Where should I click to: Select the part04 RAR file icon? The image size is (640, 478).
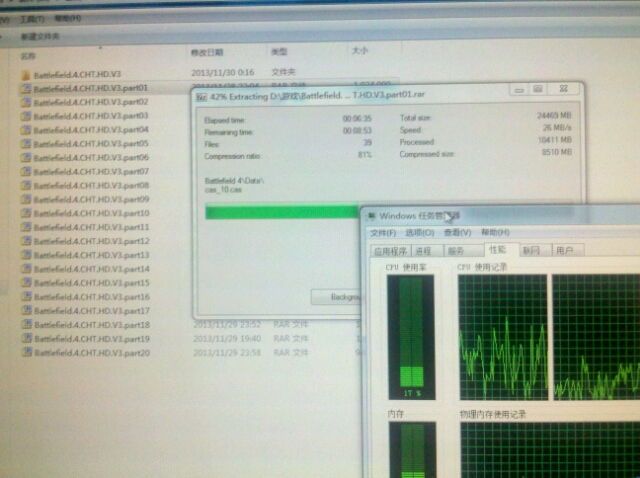point(26,130)
